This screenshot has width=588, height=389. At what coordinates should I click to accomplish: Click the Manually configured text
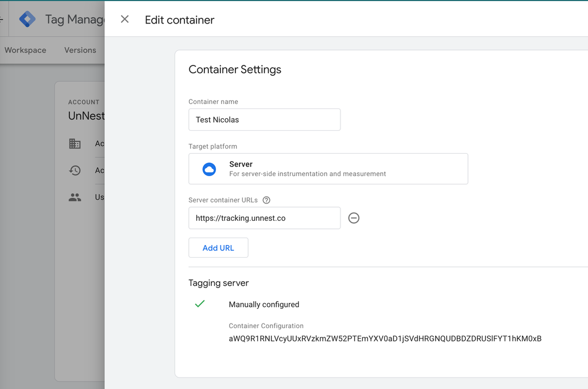264,305
